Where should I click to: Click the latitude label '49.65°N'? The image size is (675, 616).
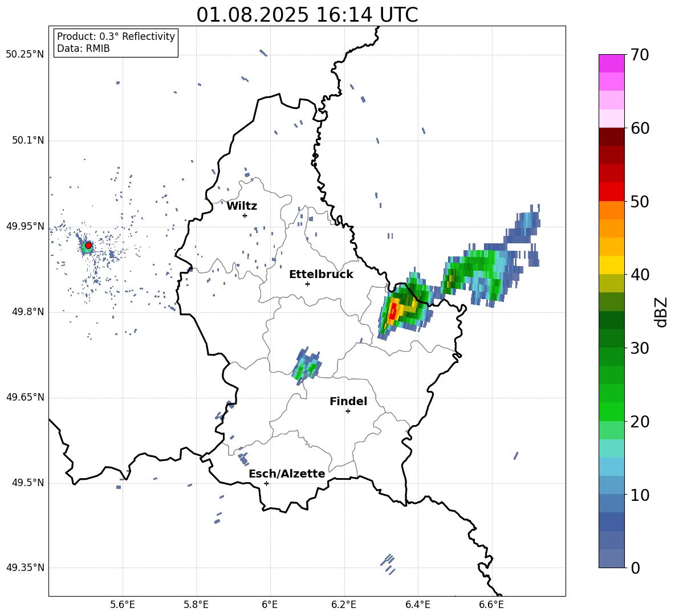[x=25, y=397]
